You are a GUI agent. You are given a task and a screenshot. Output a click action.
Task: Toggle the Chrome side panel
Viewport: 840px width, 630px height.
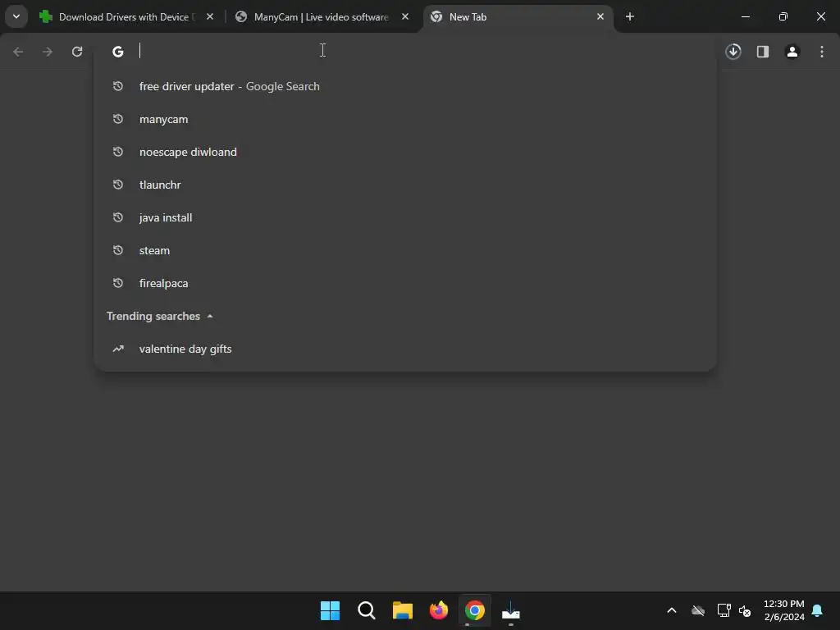point(763,52)
